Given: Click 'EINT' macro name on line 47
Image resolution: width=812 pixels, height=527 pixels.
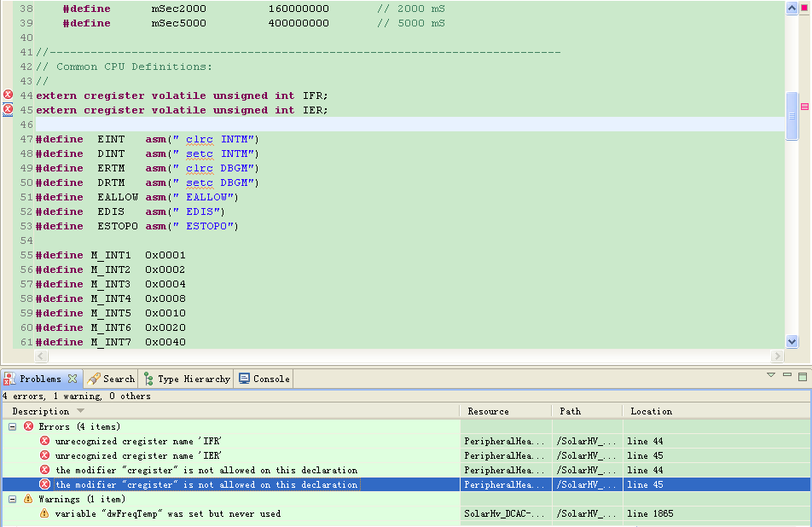Looking at the screenshot, I should (111, 139).
